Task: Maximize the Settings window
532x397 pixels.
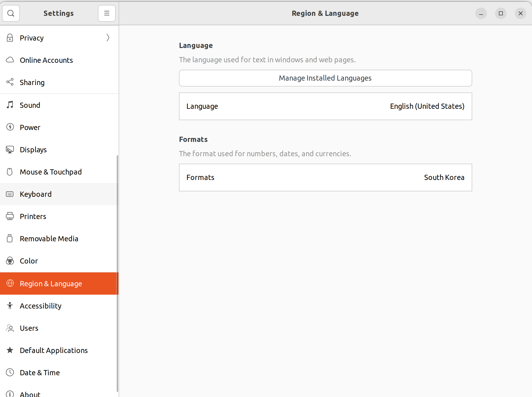Action: [x=501, y=13]
